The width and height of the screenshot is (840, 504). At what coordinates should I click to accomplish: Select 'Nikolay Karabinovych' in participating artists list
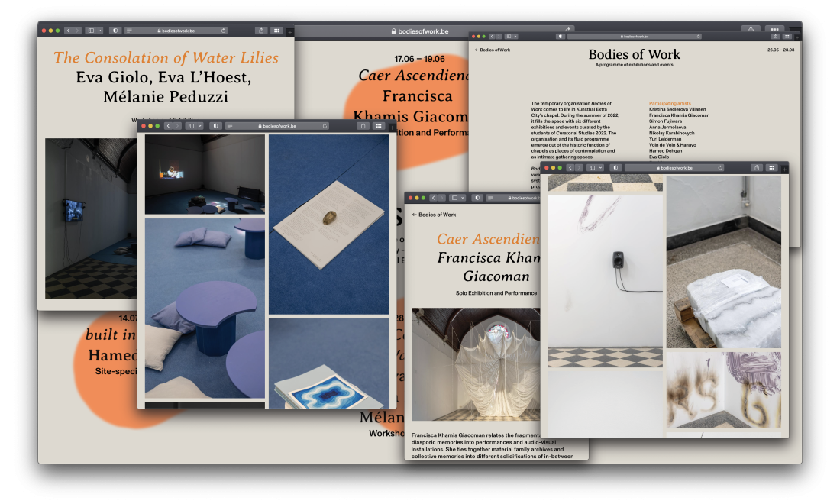672,133
